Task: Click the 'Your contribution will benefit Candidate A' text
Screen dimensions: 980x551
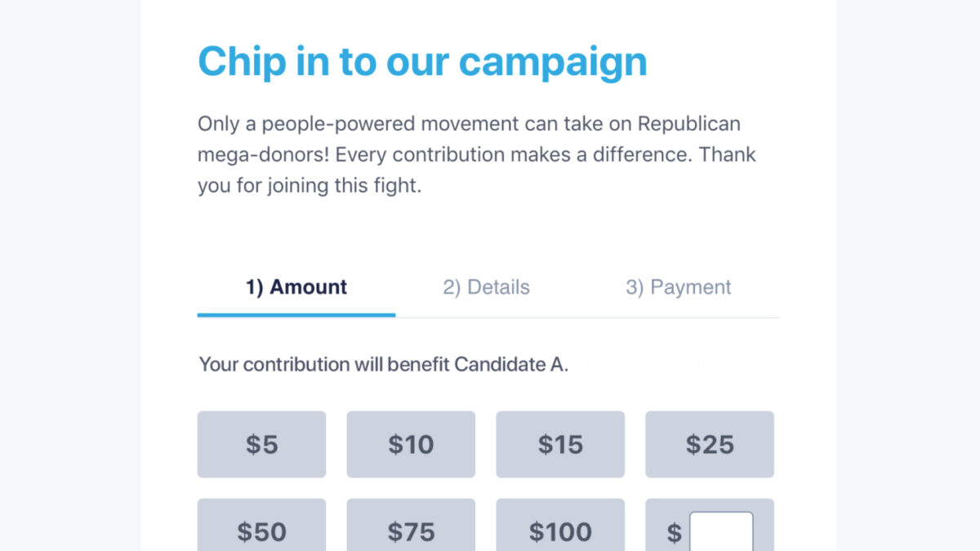Action: click(x=383, y=364)
